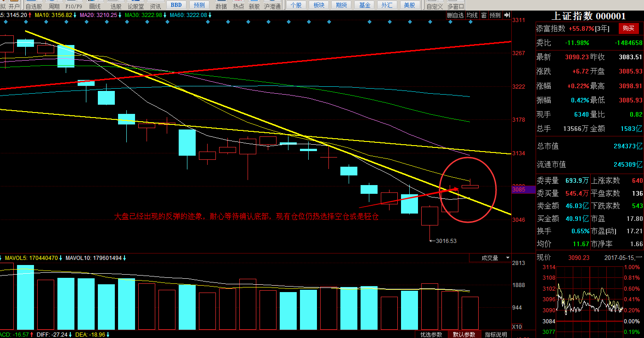Open the 资讯 news toolbar icon
Screen dimensions: 644x338
[155, 6]
